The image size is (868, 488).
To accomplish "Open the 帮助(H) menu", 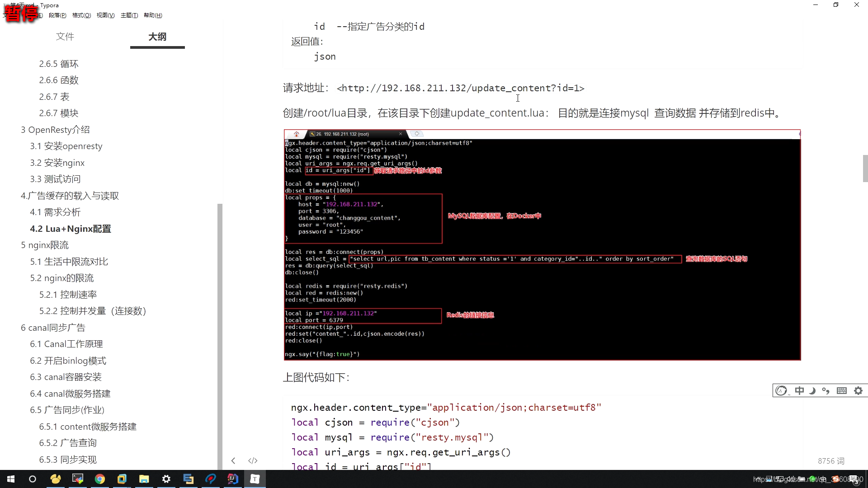I will click(x=153, y=15).
